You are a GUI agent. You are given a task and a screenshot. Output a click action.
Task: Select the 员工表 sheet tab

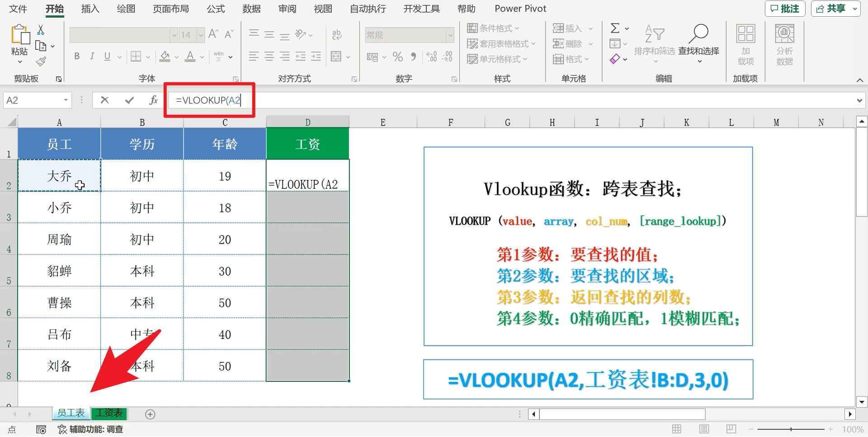71,413
